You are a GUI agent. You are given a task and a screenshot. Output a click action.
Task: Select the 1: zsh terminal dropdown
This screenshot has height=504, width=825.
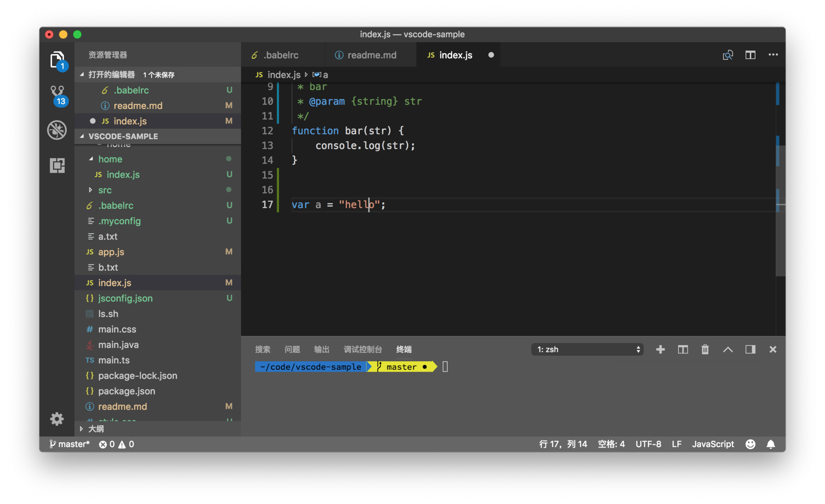point(587,349)
